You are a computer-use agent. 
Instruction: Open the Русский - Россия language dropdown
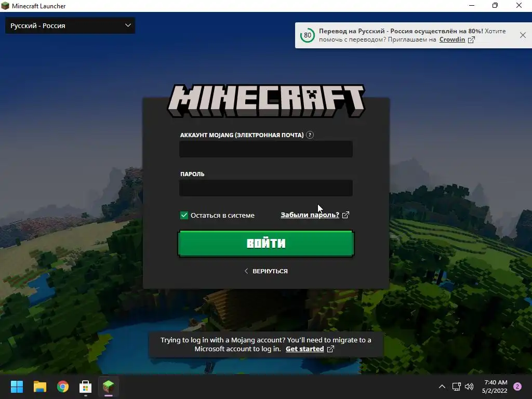click(70, 25)
